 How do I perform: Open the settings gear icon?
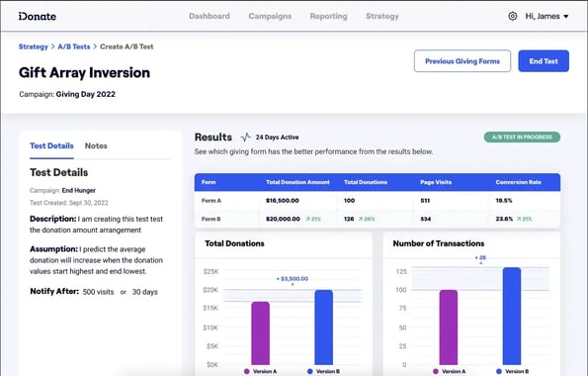[512, 16]
